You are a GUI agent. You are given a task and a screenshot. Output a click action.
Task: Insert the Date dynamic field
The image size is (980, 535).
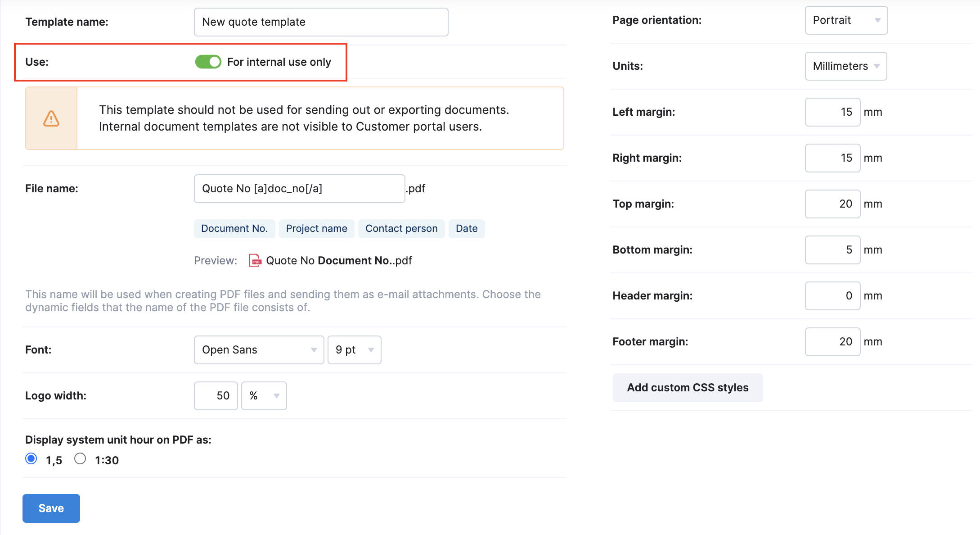(466, 229)
